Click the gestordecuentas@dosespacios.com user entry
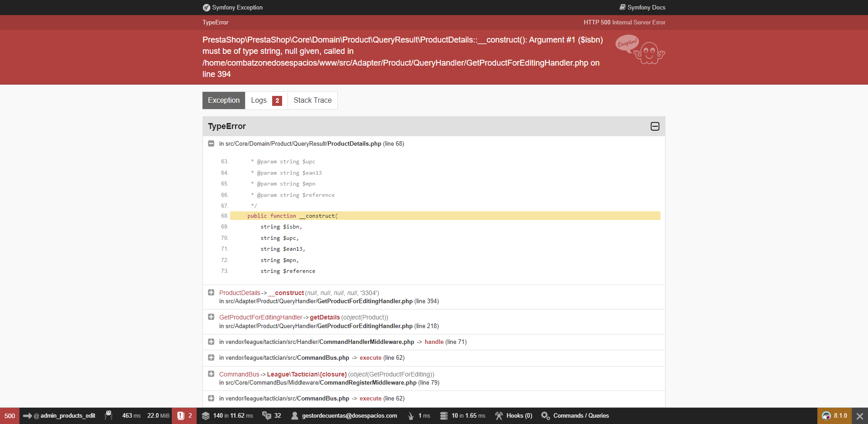 pyautogui.click(x=349, y=416)
